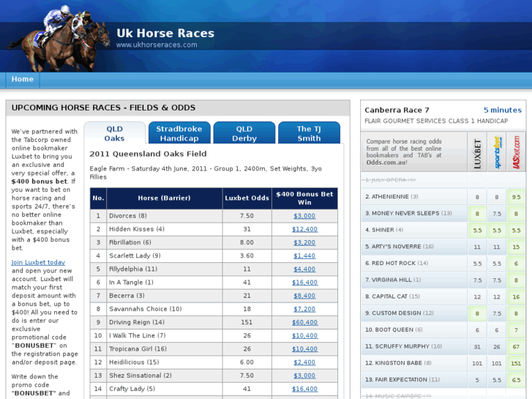Click $4,400 bonus link for Fillydelphia
Image resolution: width=532 pixels, height=399 pixels.
click(x=304, y=269)
